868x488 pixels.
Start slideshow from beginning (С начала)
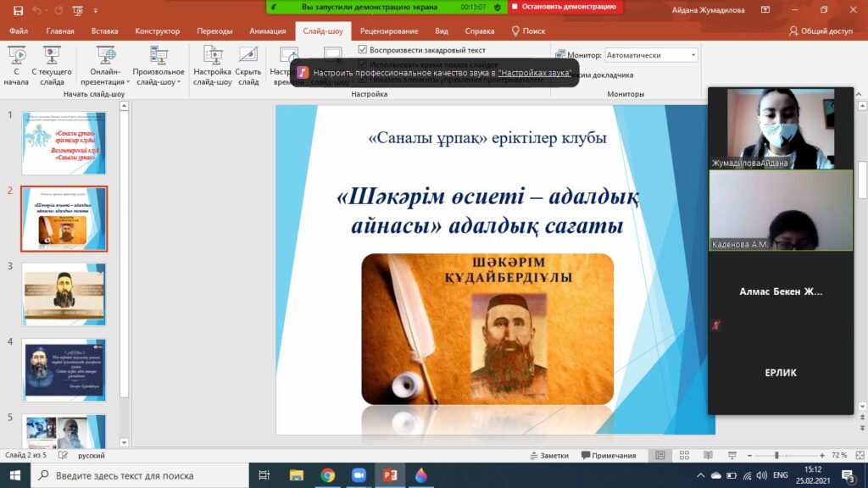(x=17, y=66)
